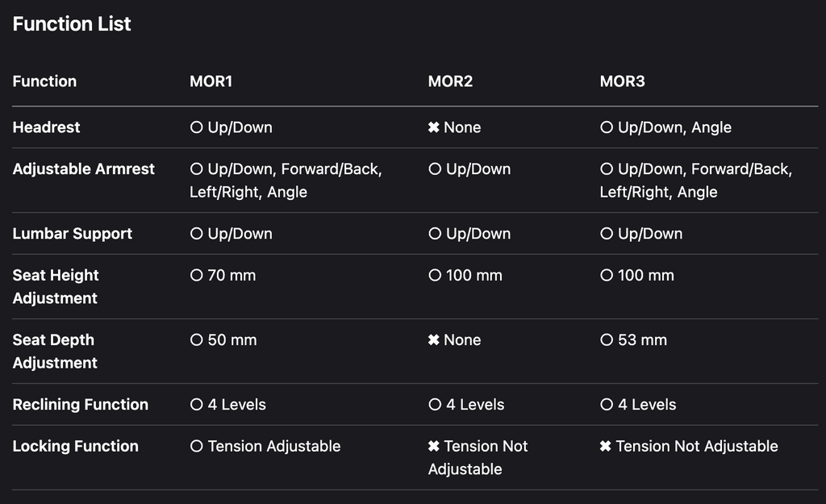Select the MOR1 column header

pyautogui.click(x=211, y=81)
